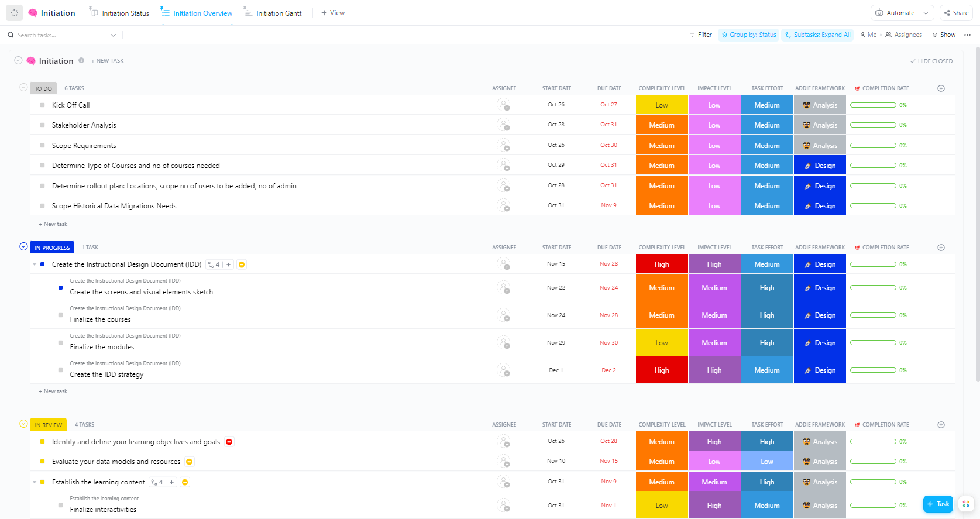
Task: Click assignee icon for Scope Requirements
Action: (503, 145)
